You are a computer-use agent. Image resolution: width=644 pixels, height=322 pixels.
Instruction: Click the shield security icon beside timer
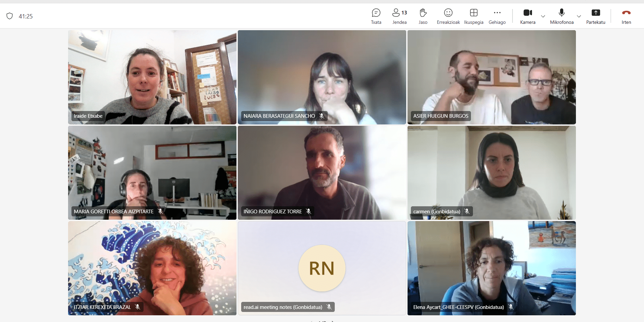[x=10, y=16]
